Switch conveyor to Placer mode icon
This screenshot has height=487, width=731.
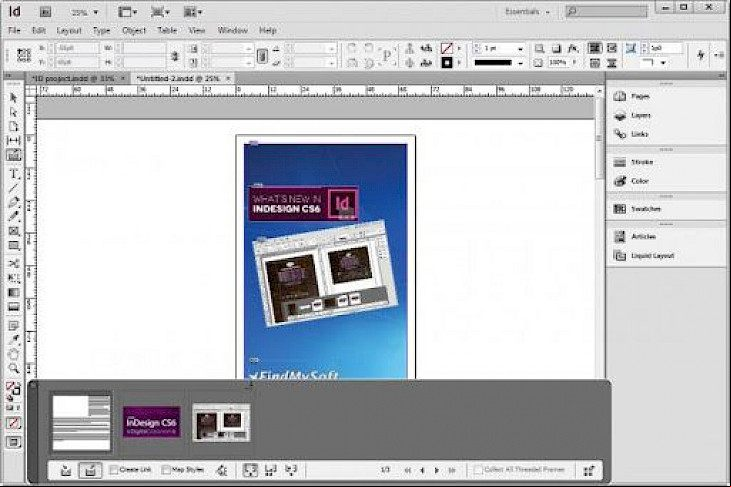coord(90,471)
